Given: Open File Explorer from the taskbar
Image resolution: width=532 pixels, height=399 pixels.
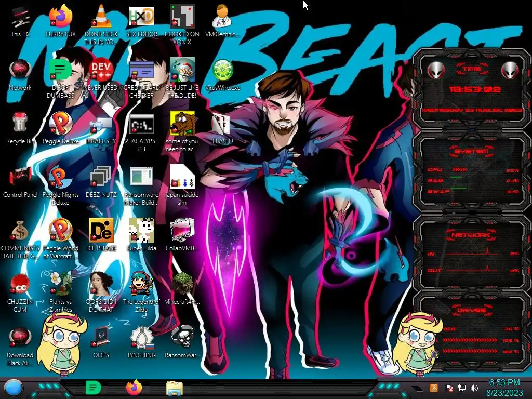Looking at the screenshot, I should coord(175,388).
